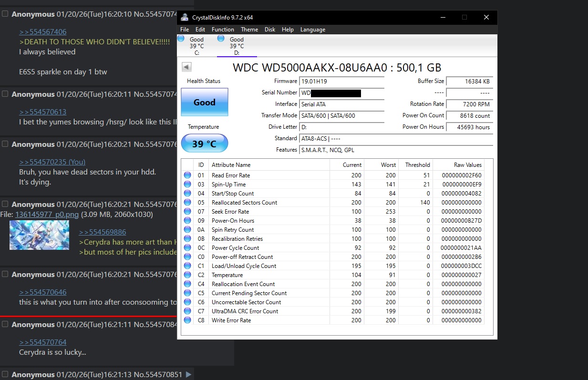Click the 39 °C temperature button

coord(205,143)
